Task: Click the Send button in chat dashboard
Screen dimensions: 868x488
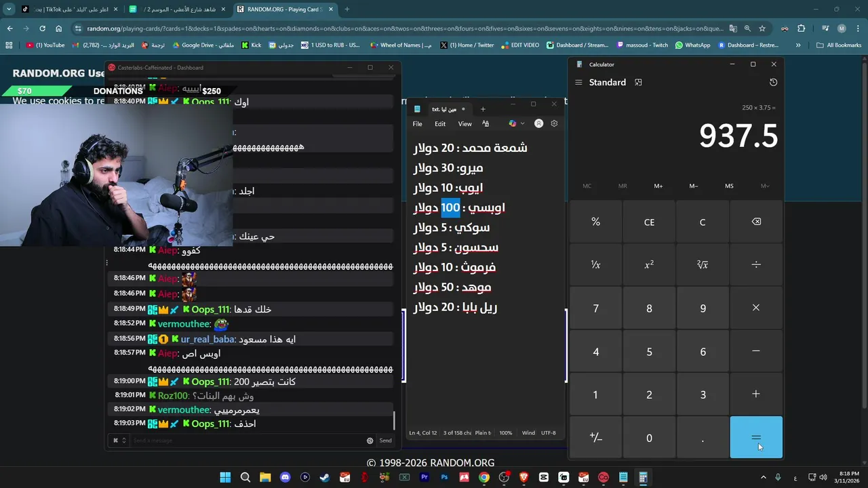Action: [385, 441]
